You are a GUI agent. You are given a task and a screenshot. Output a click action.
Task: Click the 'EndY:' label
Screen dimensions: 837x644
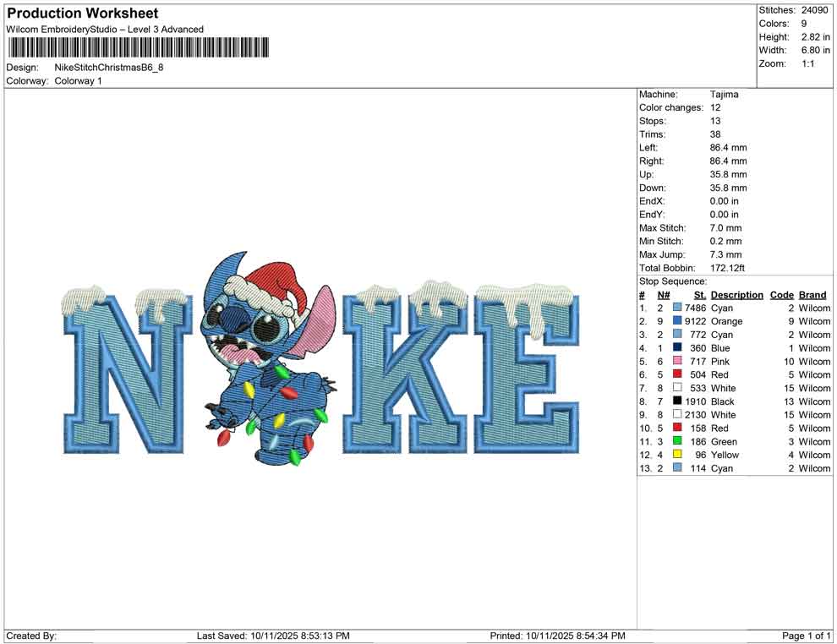tap(652, 215)
